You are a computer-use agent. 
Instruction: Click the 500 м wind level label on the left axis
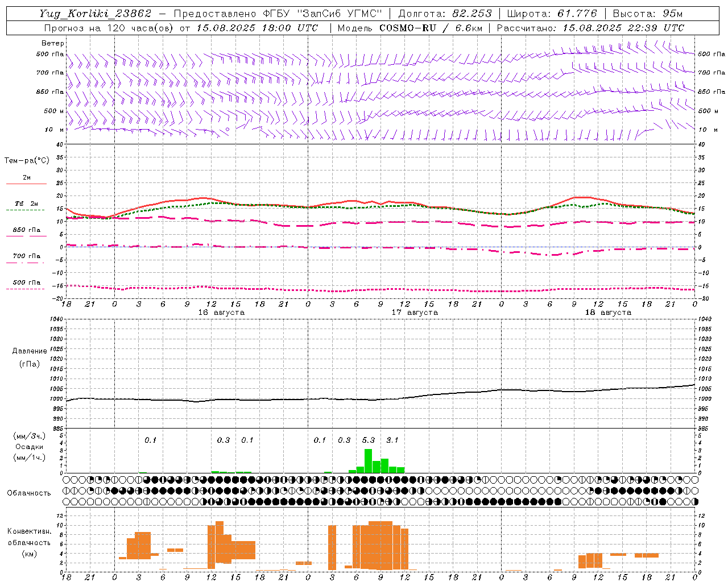point(54,111)
